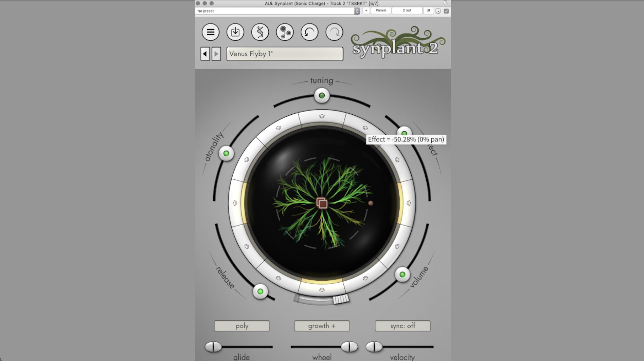Screen dimensions: 644x361
Task: Click the volume knob handle
Action: point(402,274)
